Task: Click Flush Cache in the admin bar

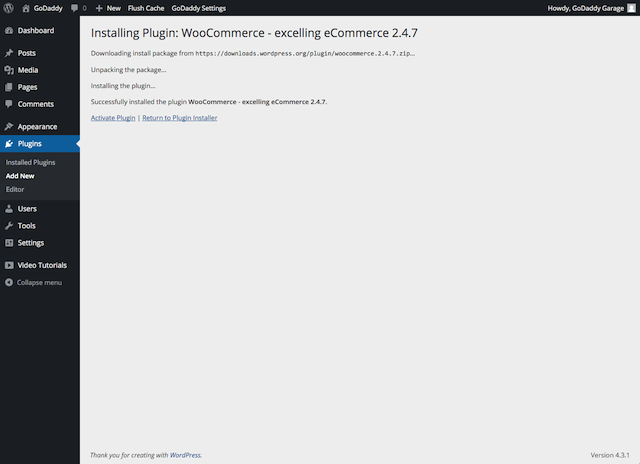Action: (x=146, y=8)
